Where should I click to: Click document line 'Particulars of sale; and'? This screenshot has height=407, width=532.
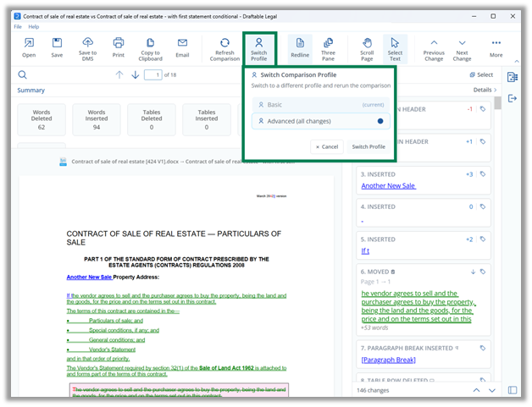tap(116, 321)
